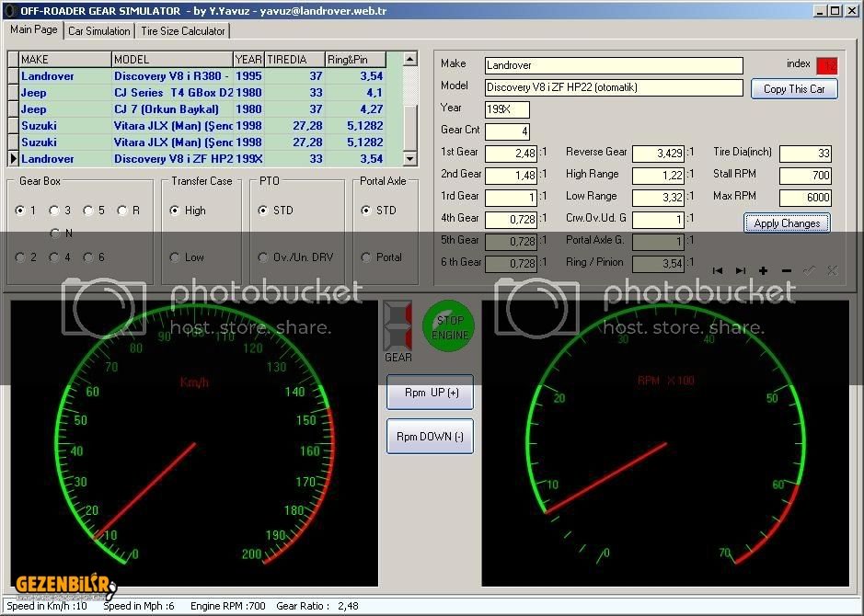Click the Max RPM field

[x=805, y=198]
